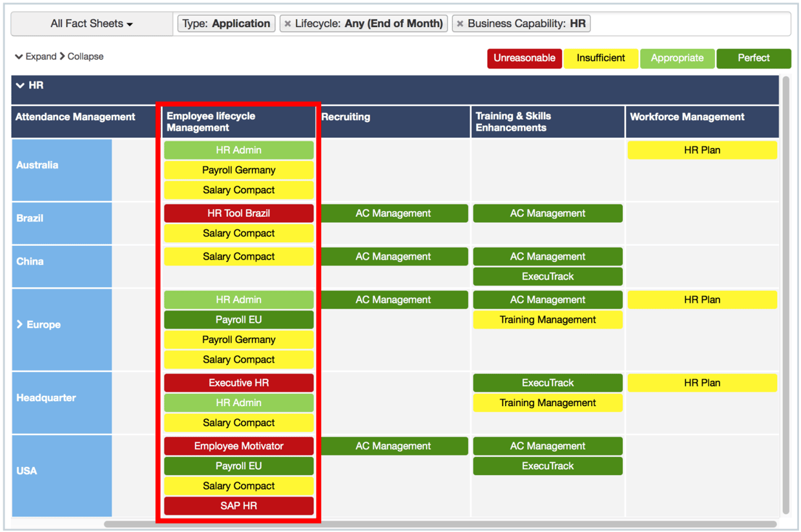The height and width of the screenshot is (532, 801).
Task: Select SAP HR under USA
Action: click(x=238, y=506)
